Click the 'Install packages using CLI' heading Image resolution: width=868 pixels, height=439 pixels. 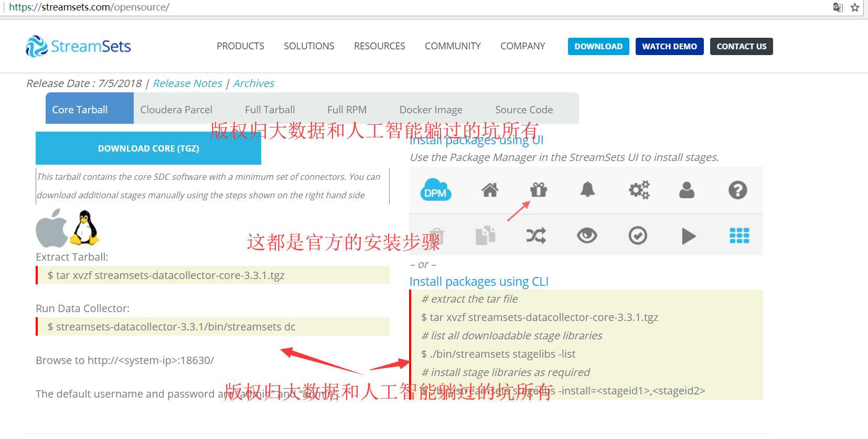click(x=479, y=282)
